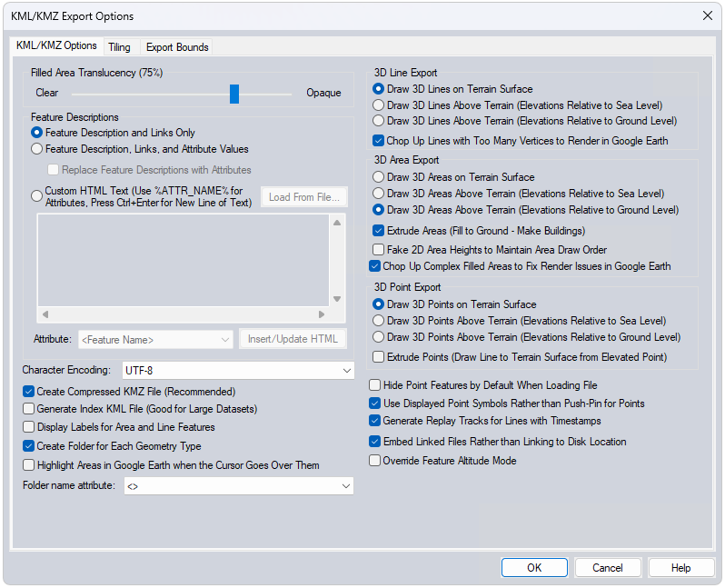Click the Filled Area Translucency slider handle

(x=234, y=94)
